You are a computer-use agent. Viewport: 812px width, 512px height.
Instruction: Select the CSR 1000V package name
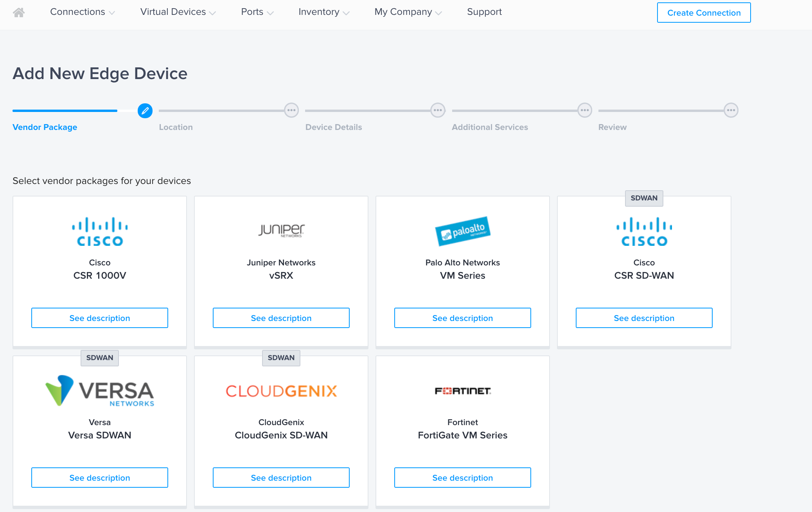100,276
